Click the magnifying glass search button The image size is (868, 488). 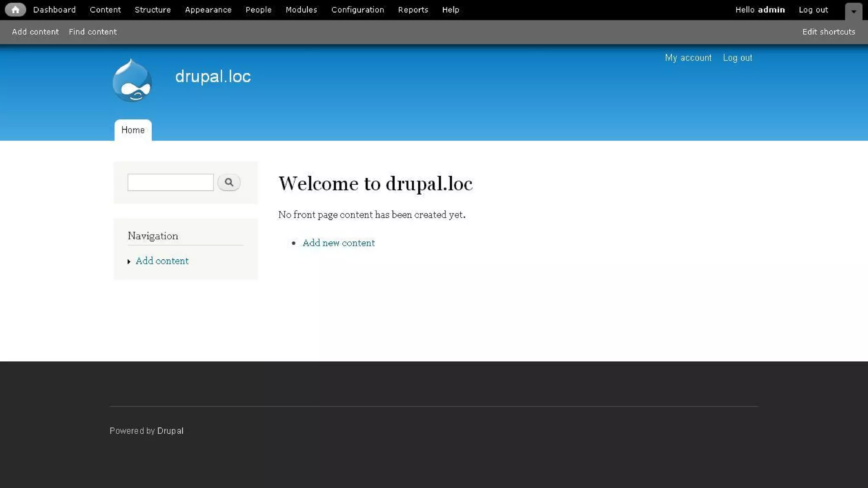coord(229,183)
